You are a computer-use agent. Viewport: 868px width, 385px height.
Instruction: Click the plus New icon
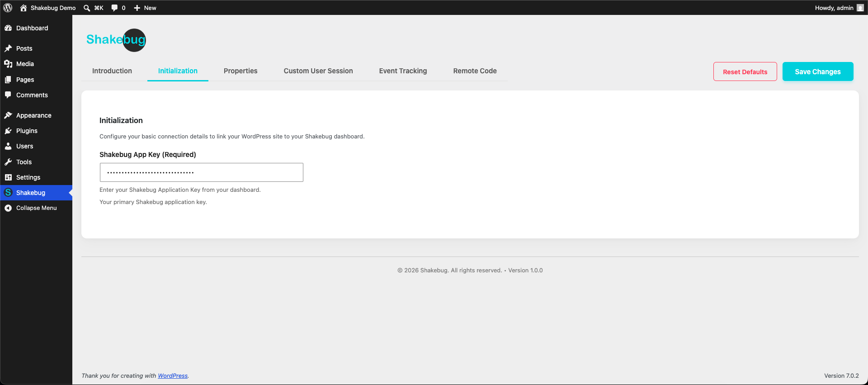[137, 8]
